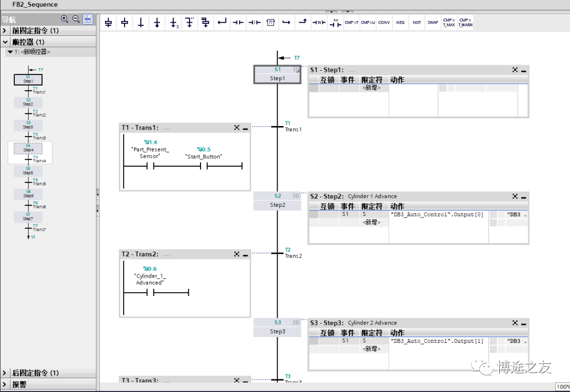The image size is (570, 392).
Task: Click the T7 jump label above S1
Action: click(x=297, y=58)
